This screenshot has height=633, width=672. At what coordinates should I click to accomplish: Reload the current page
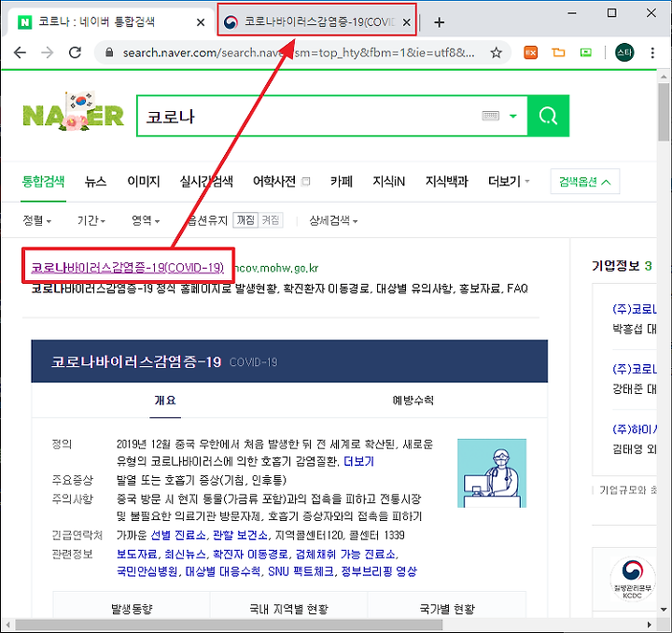(x=75, y=52)
